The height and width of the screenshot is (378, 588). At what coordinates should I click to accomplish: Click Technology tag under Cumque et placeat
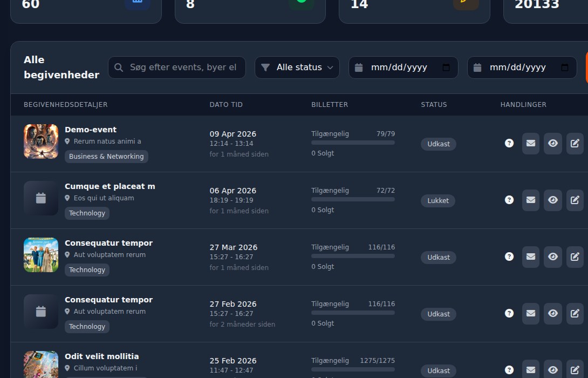click(87, 213)
